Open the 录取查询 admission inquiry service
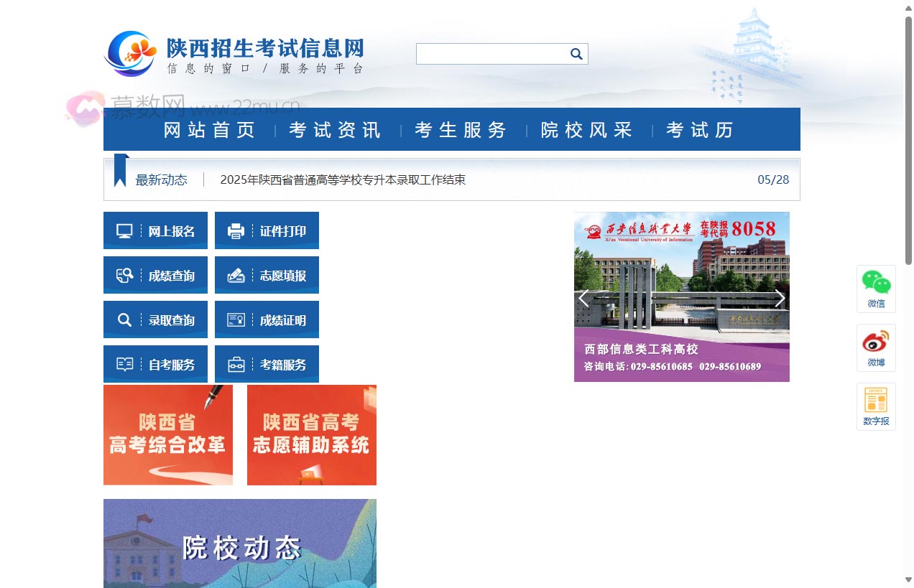The width and height of the screenshot is (914, 588). point(155,319)
